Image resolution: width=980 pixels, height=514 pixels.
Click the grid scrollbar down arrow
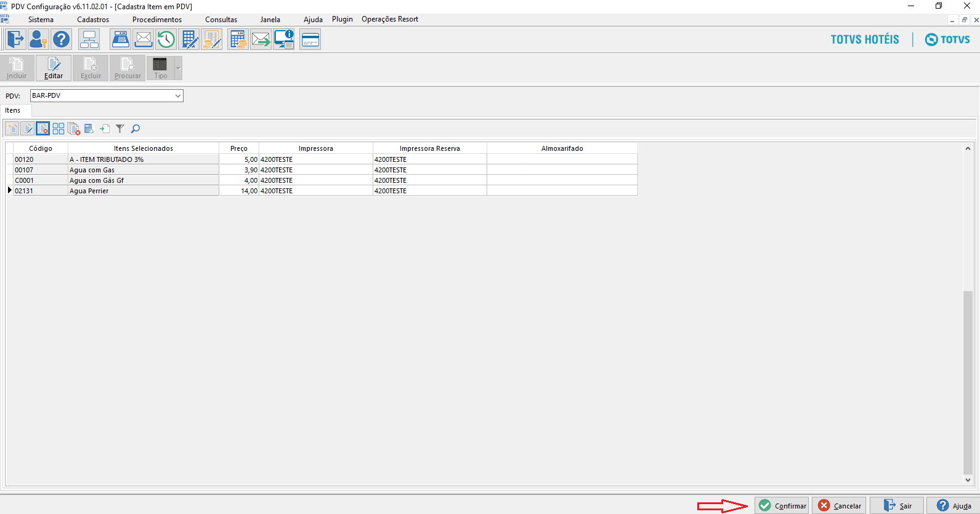[968, 480]
